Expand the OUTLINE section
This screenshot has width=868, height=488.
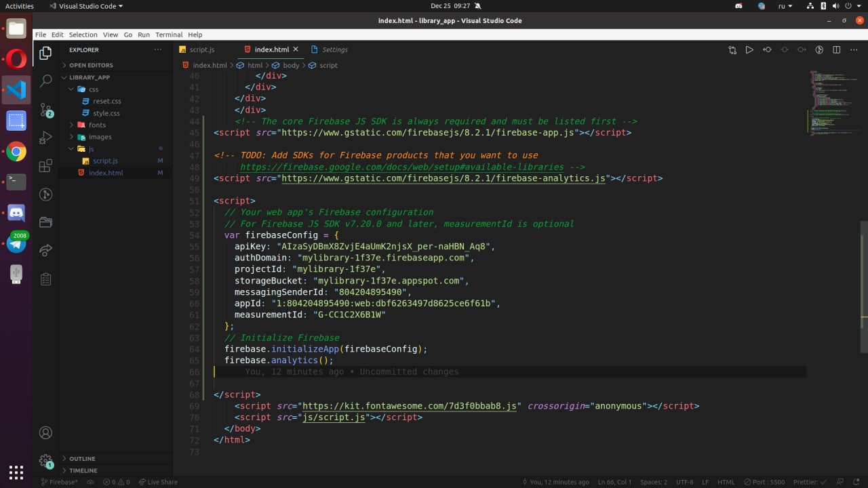click(x=115, y=459)
